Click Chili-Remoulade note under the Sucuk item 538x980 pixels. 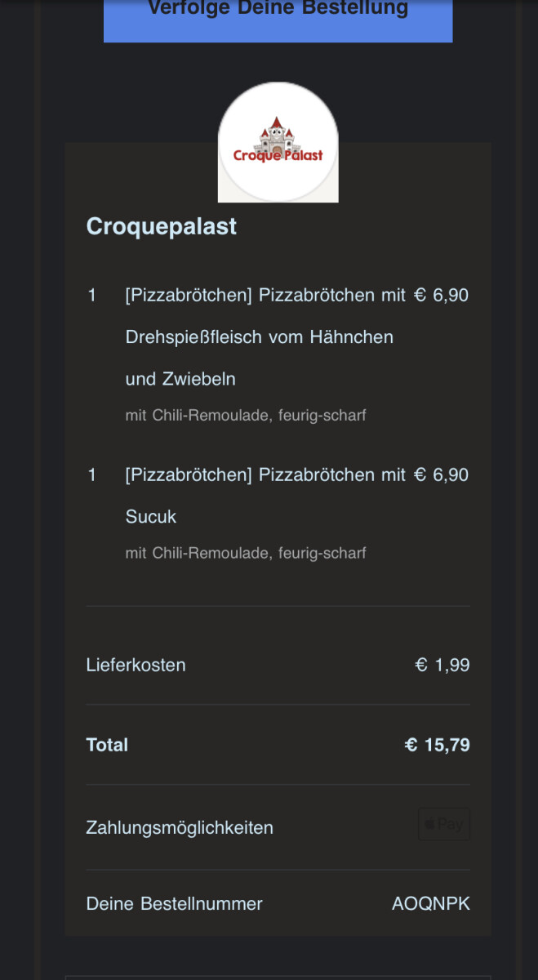(246, 553)
